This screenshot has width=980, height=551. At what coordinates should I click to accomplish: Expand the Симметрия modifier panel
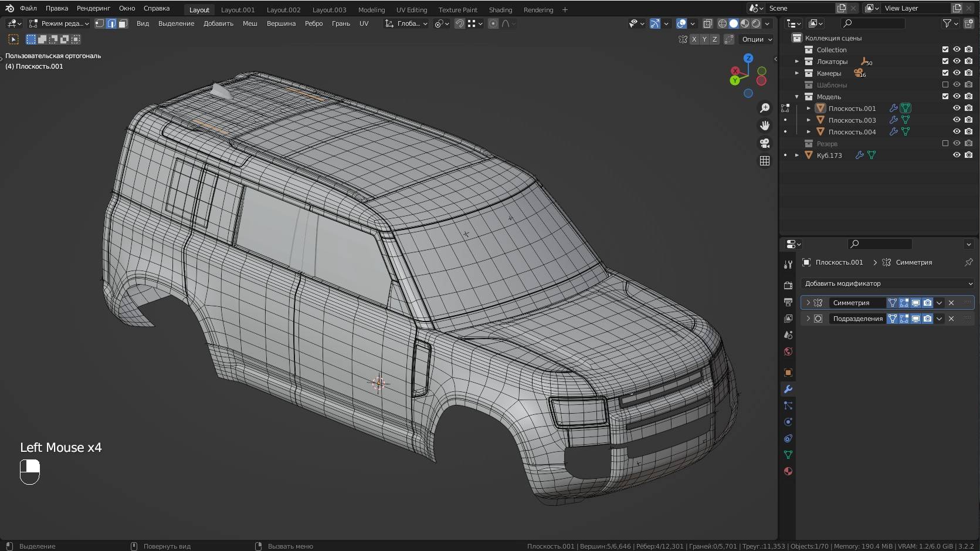809,302
